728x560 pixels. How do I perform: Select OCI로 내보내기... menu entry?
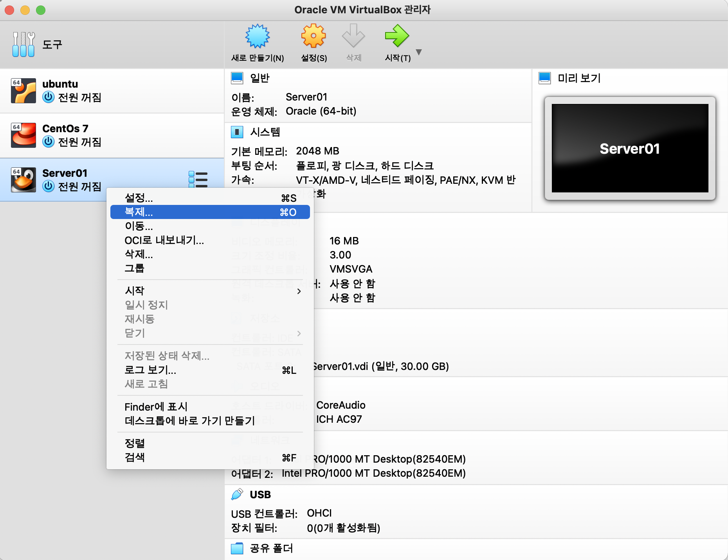click(x=210, y=240)
